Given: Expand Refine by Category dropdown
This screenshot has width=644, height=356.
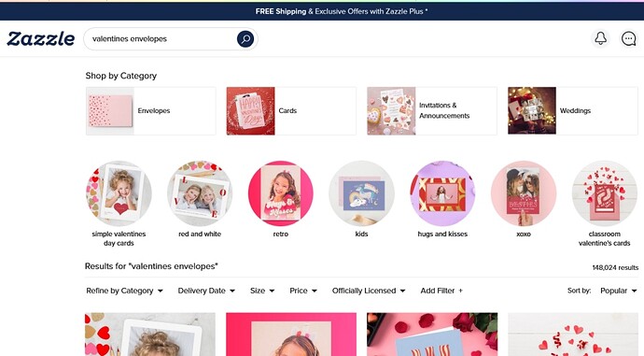Looking at the screenshot, I should tap(124, 291).
